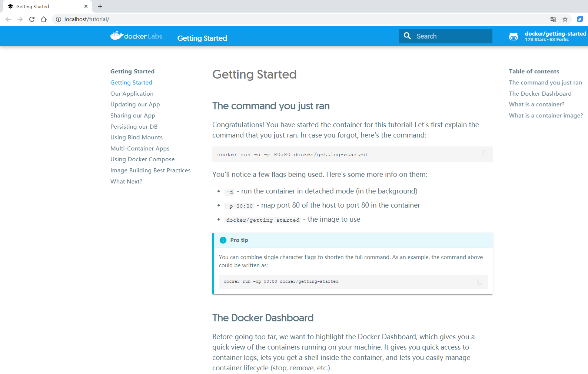
Task: Copy the docker run -d command
Action: (x=485, y=154)
